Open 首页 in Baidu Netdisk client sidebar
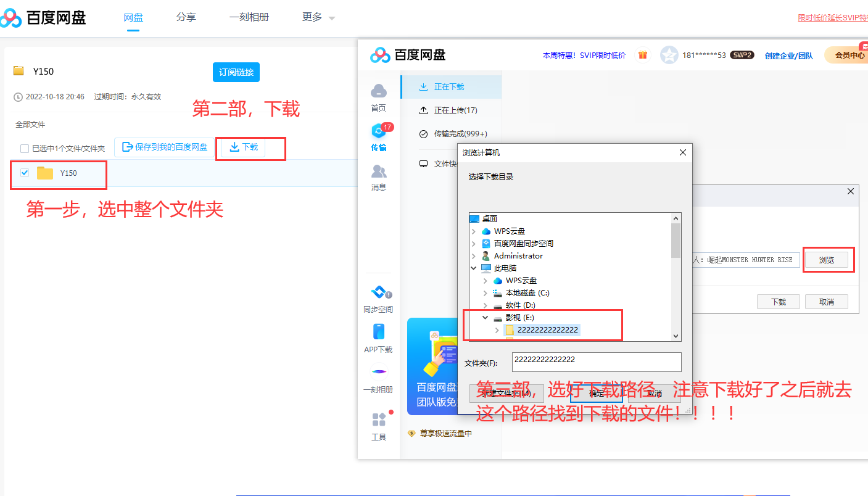The height and width of the screenshot is (496, 868). [378, 98]
